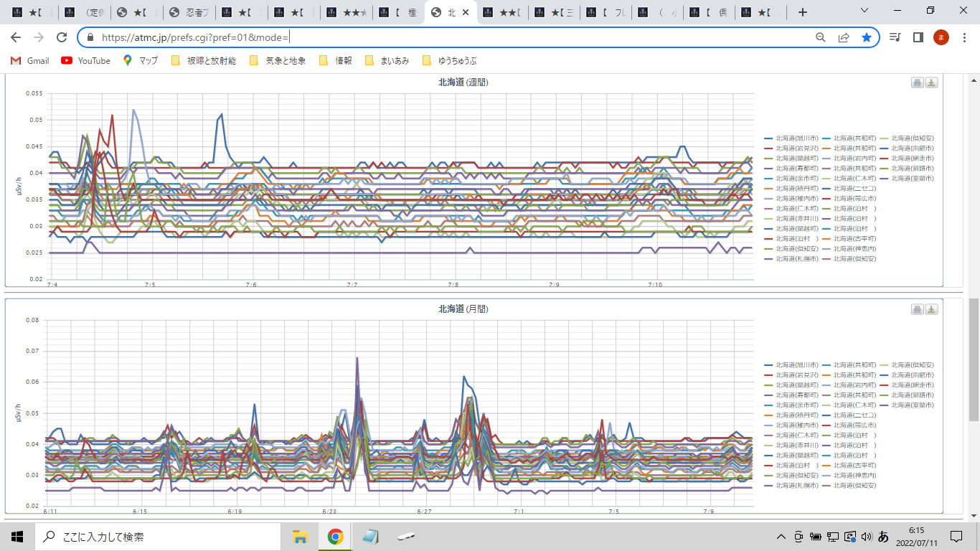Click the zoom magnifier icon in address bar
The image size is (980, 551).
[x=821, y=37]
